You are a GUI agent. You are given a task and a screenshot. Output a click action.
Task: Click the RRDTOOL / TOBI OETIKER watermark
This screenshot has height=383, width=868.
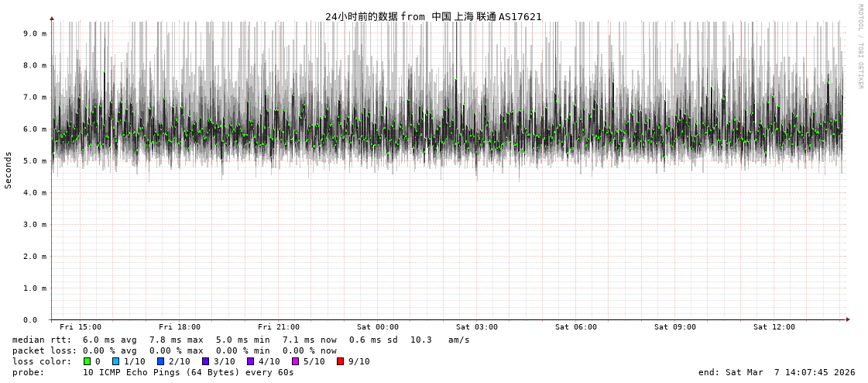tap(859, 47)
